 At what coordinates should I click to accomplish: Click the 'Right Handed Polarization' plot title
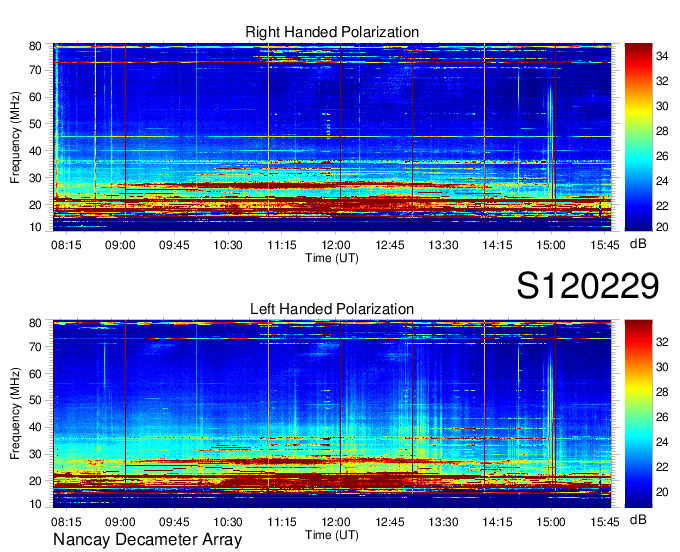coord(332,32)
